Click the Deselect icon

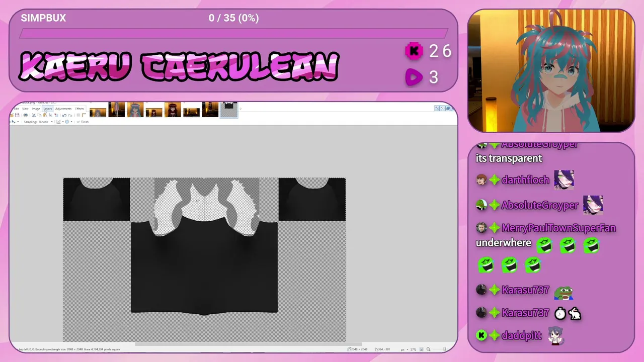[56, 115]
